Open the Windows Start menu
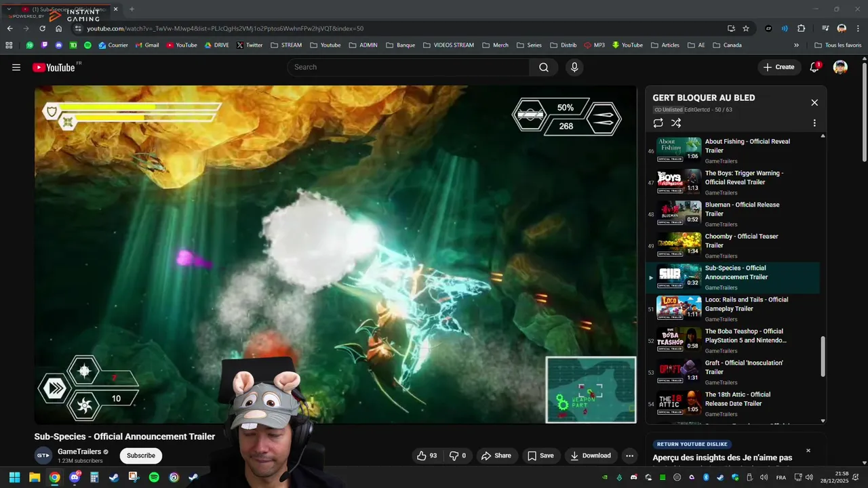This screenshot has width=868, height=488. point(14,477)
